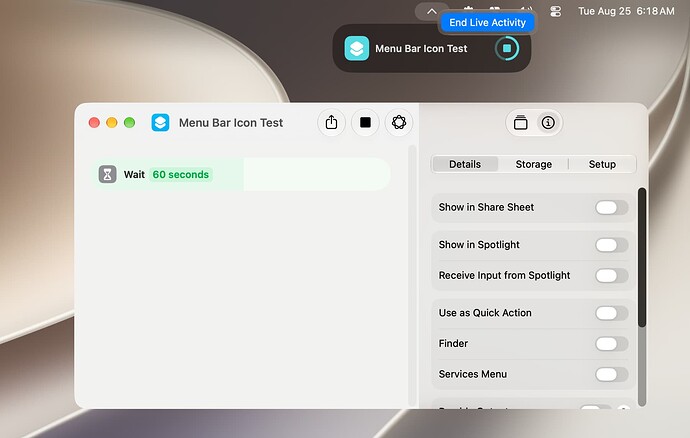Toggle Show in Share Sheet switch
The height and width of the screenshot is (438, 690).
tap(611, 207)
